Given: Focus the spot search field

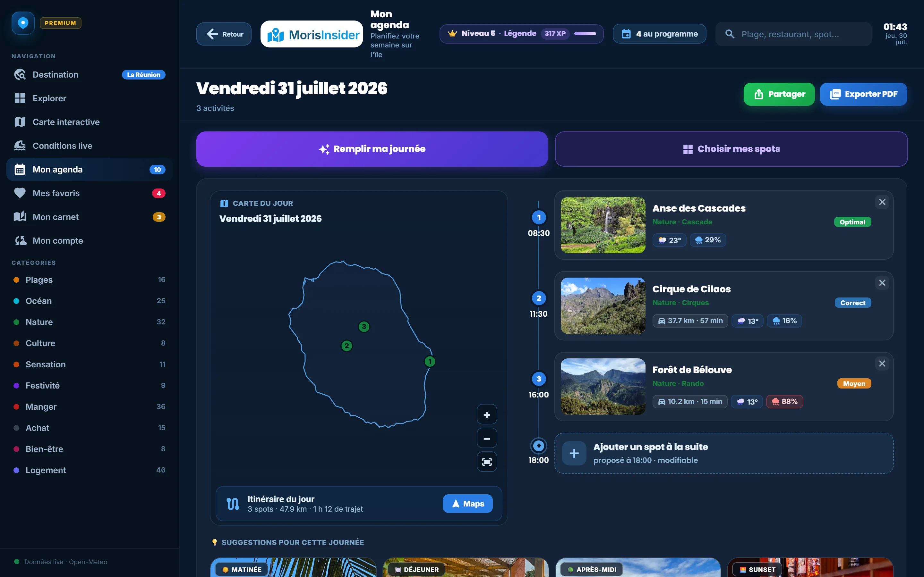Looking at the screenshot, I should point(793,34).
